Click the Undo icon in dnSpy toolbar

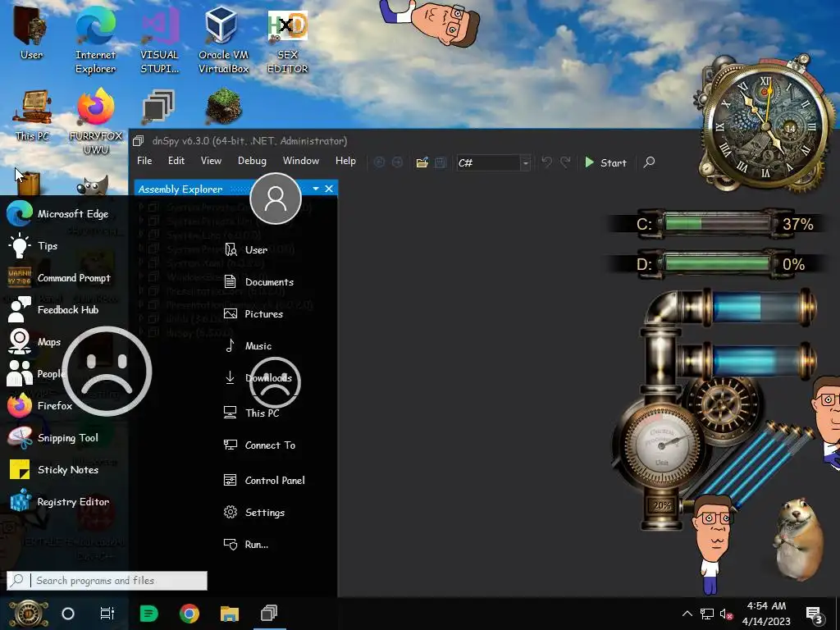click(x=546, y=162)
